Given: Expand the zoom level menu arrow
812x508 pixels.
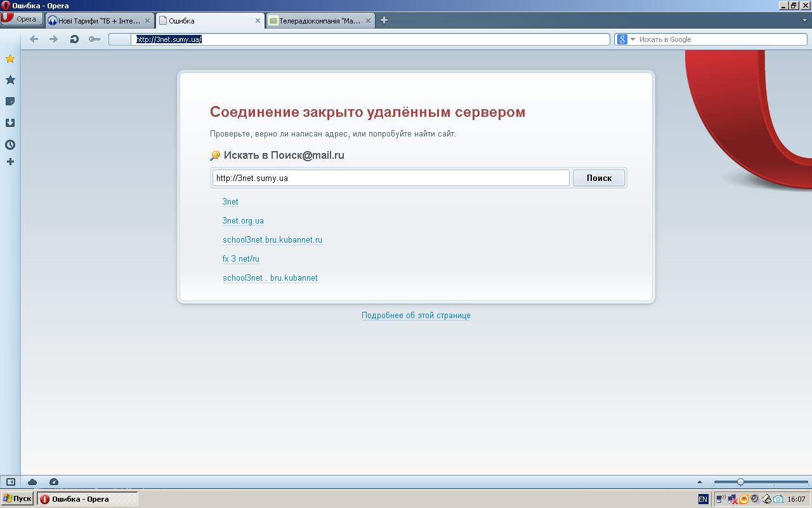Looking at the screenshot, I should pos(700,482).
